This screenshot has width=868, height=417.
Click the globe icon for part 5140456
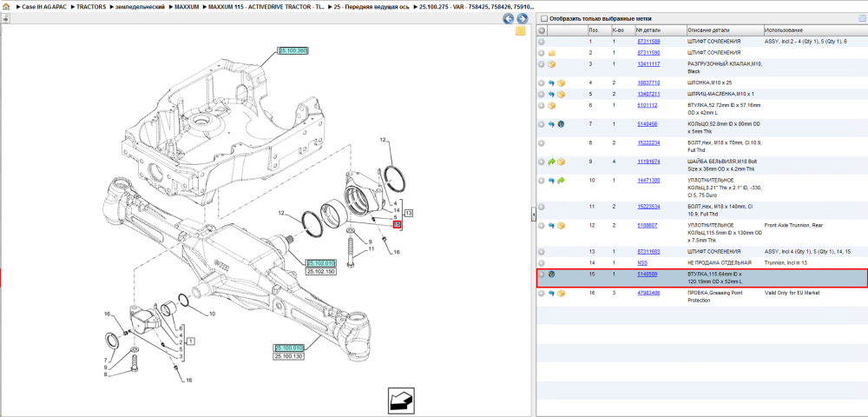point(561,124)
